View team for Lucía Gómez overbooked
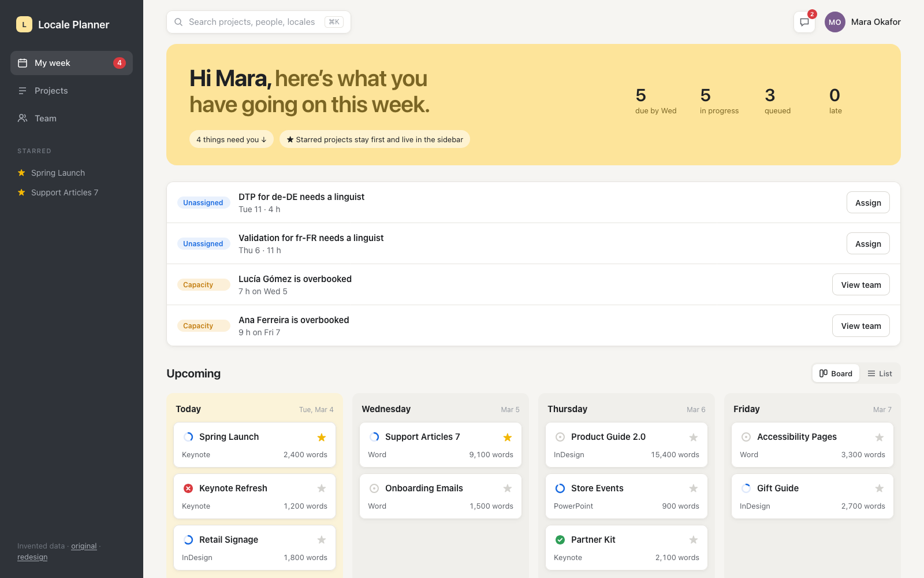Image resolution: width=924 pixels, height=578 pixels. pyautogui.click(x=860, y=285)
